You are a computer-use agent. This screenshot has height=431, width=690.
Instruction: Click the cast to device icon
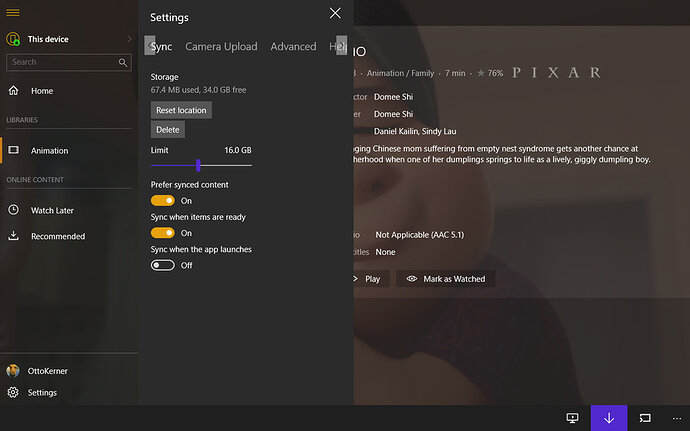(645, 418)
